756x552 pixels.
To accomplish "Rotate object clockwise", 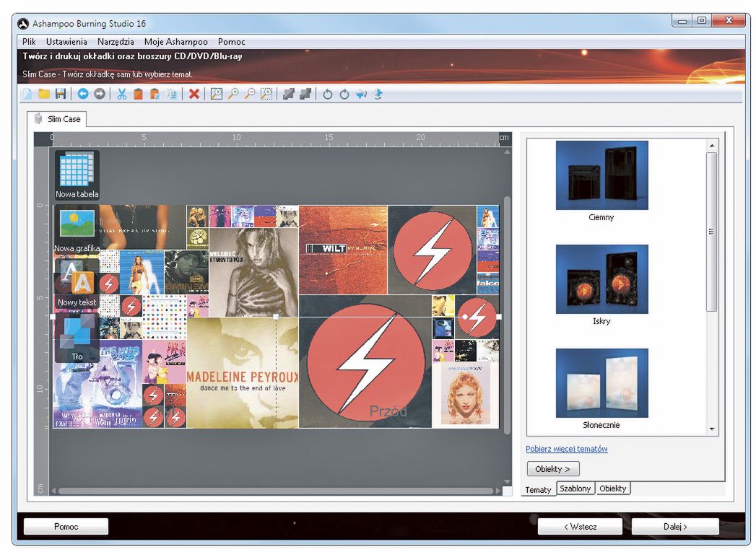I will pos(344,94).
